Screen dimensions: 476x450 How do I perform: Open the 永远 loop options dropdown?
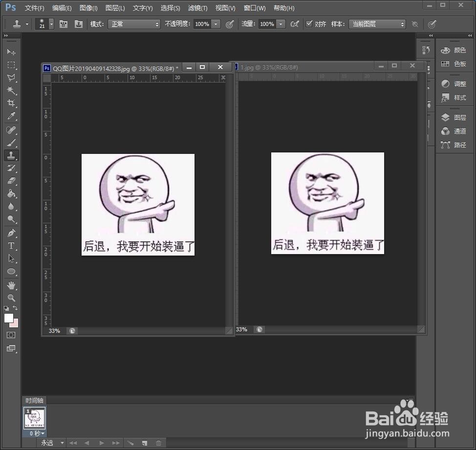(52, 443)
